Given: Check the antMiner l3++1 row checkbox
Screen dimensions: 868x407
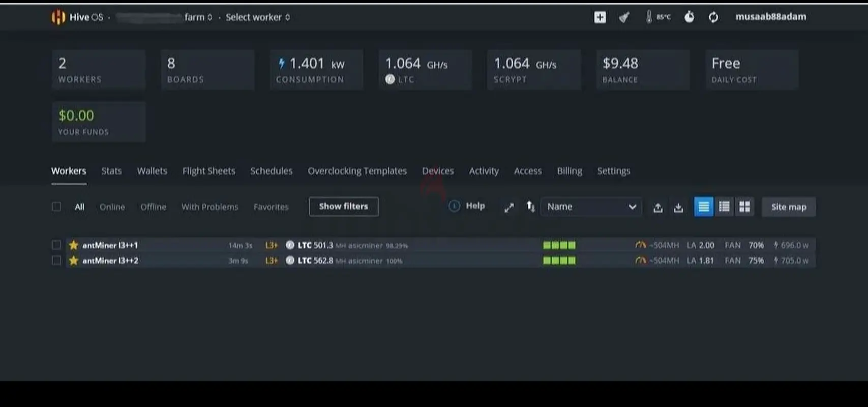Looking at the screenshot, I should point(56,245).
